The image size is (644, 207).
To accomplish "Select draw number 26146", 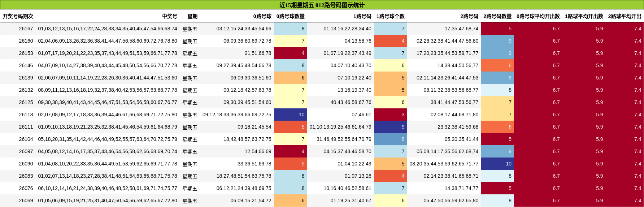I will point(26,65).
